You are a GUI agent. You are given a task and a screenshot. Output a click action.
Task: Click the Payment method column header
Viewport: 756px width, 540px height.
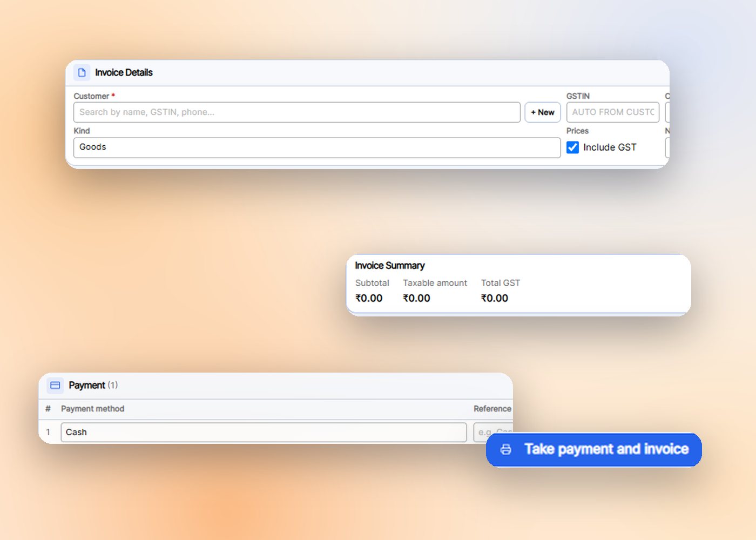[93, 409]
